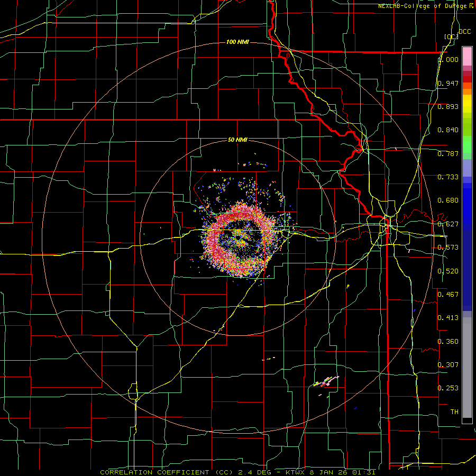Pick the gray color bar segment
The width and height of the screenshot is (476, 476).
point(467,368)
